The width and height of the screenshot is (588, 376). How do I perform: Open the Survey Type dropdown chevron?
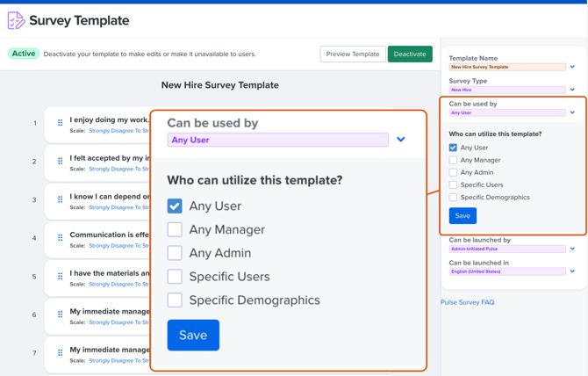pos(572,90)
